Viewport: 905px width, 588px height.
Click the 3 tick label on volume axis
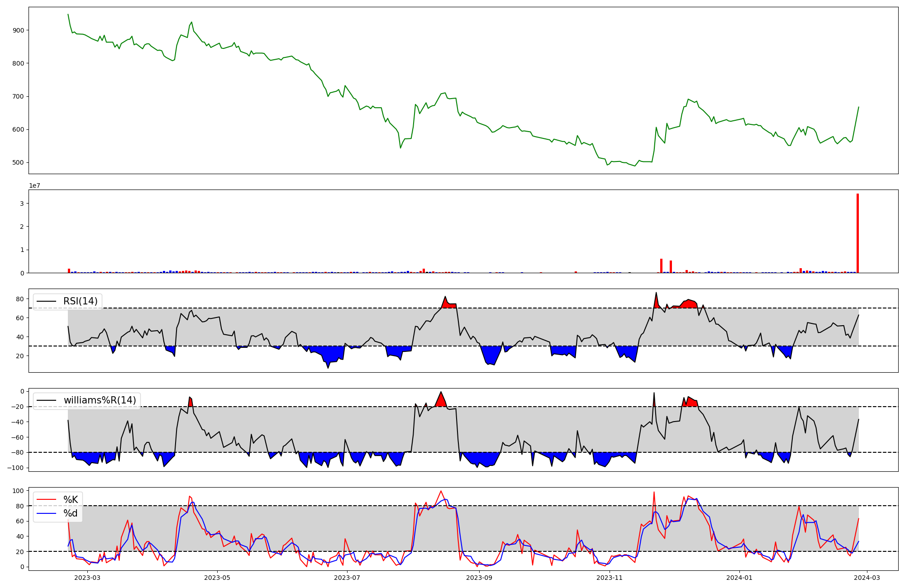click(x=22, y=204)
